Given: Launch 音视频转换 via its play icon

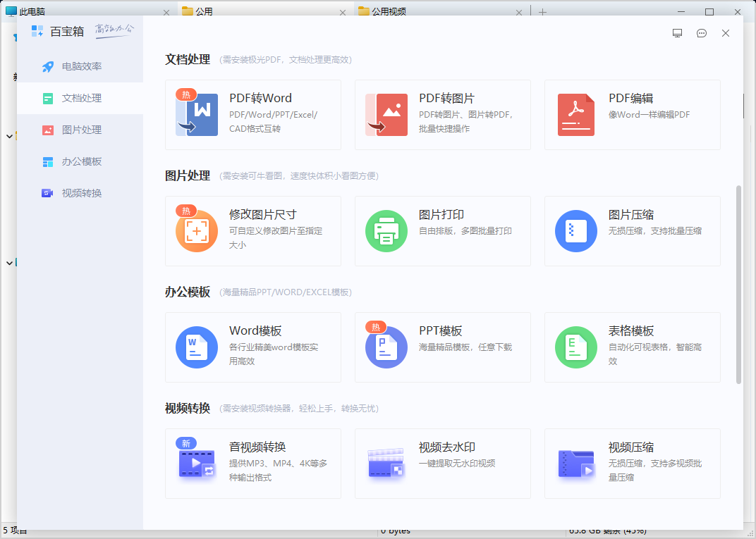Looking at the screenshot, I should [197, 464].
